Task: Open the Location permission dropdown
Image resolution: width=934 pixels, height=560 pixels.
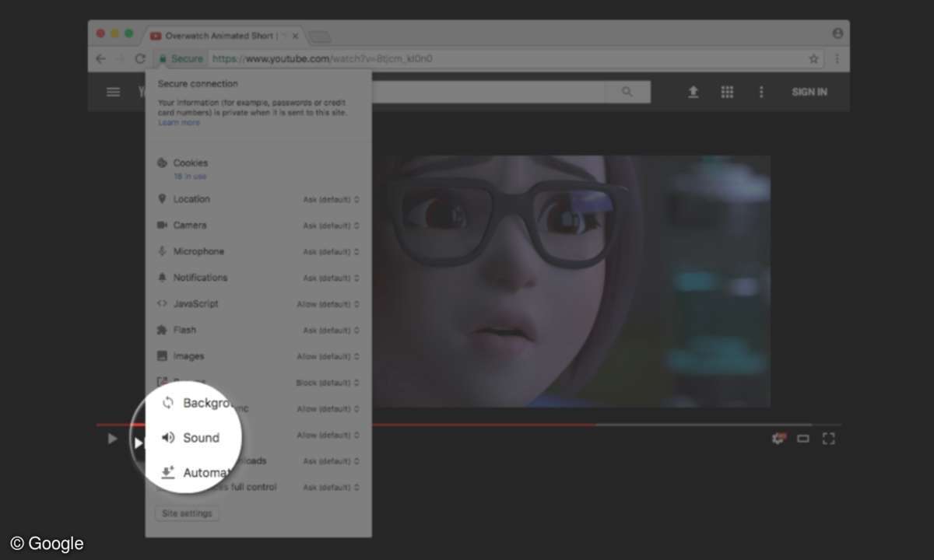Action: (331, 200)
